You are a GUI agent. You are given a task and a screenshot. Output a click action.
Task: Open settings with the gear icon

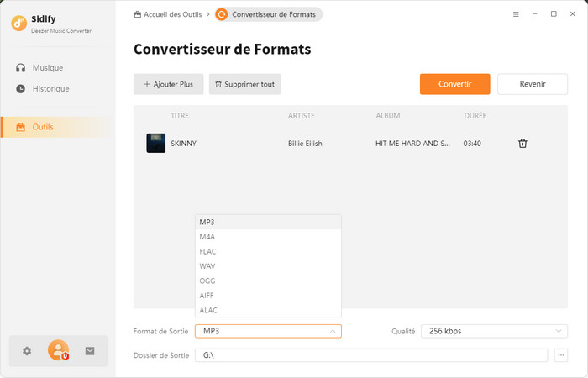27,351
